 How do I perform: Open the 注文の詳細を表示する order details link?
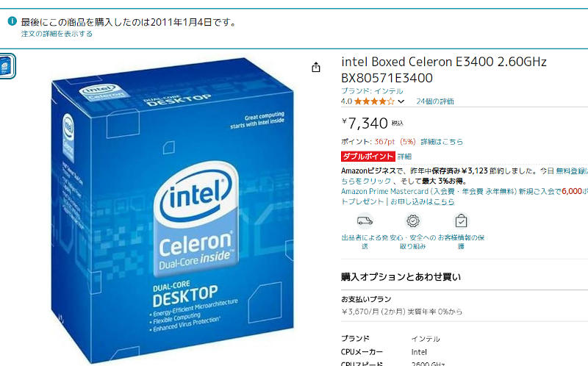pos(57,34)
